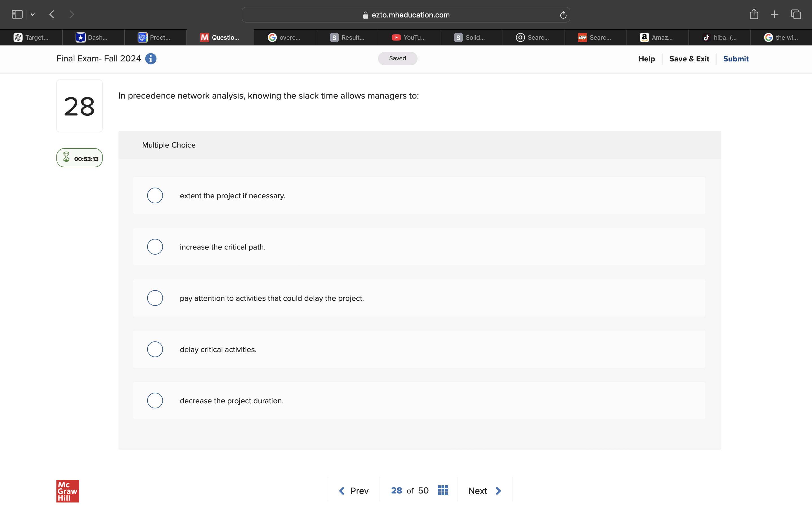This screenshot has width=812, height=507.
Task: Select 'pay attention to activities' radio button
Action: coord(155,298)
